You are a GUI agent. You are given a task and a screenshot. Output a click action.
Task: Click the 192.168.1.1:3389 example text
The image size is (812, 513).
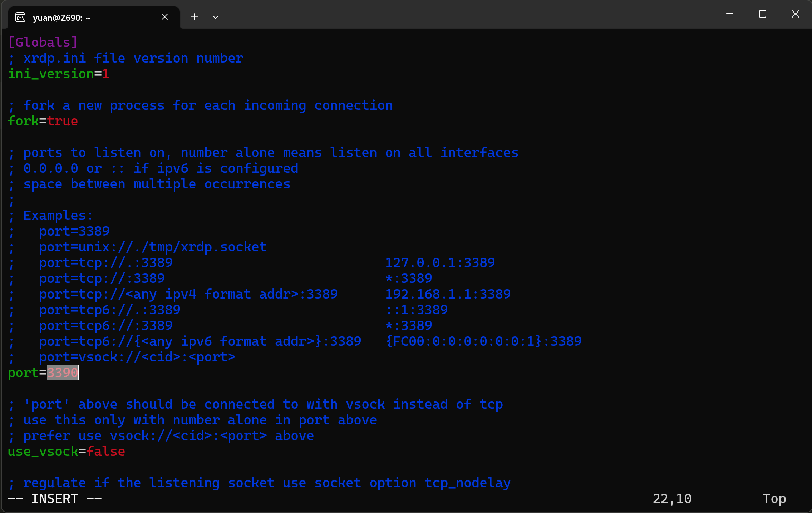coord(448,294)
